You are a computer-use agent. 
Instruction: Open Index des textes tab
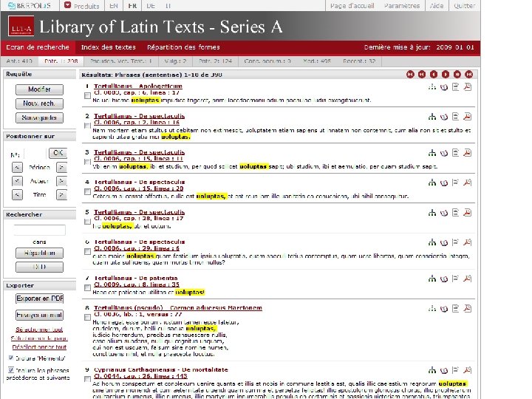click(108, 47)
